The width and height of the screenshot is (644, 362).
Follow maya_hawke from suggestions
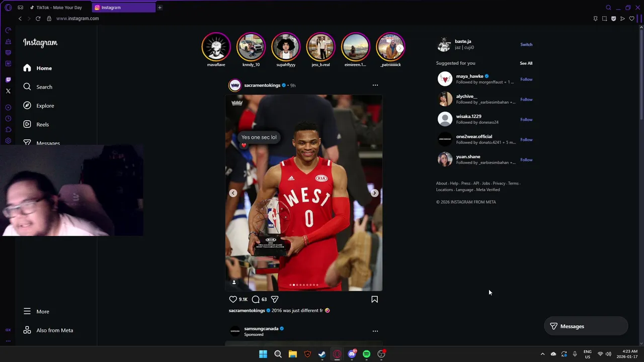click(x=526, y=79)
